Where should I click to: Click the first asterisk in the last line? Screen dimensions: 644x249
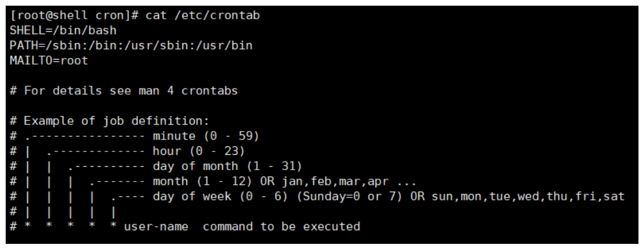tap(28, 227)
